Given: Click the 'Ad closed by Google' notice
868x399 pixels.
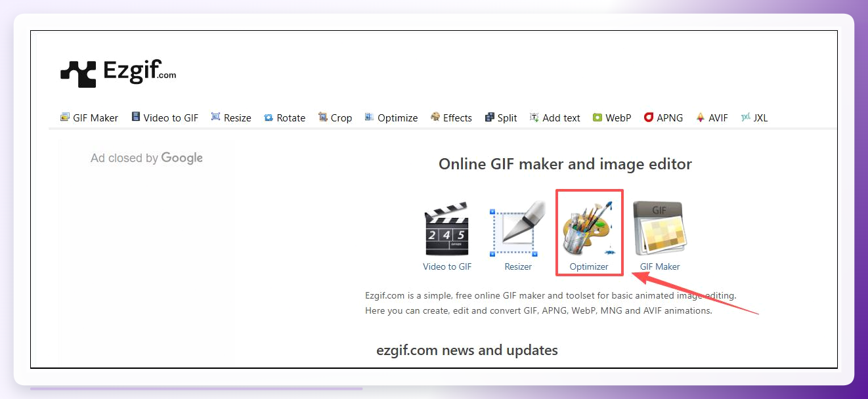Looking at the screenshot, I should 146,158.
